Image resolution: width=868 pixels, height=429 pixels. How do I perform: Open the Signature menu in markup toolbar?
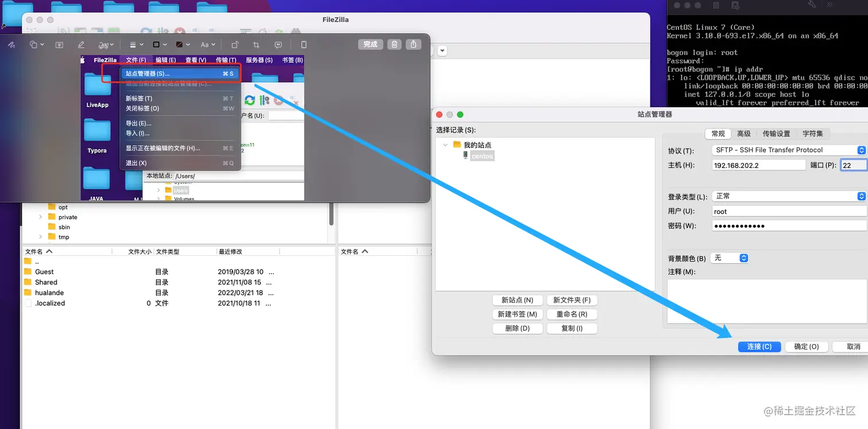pos(106,45)
